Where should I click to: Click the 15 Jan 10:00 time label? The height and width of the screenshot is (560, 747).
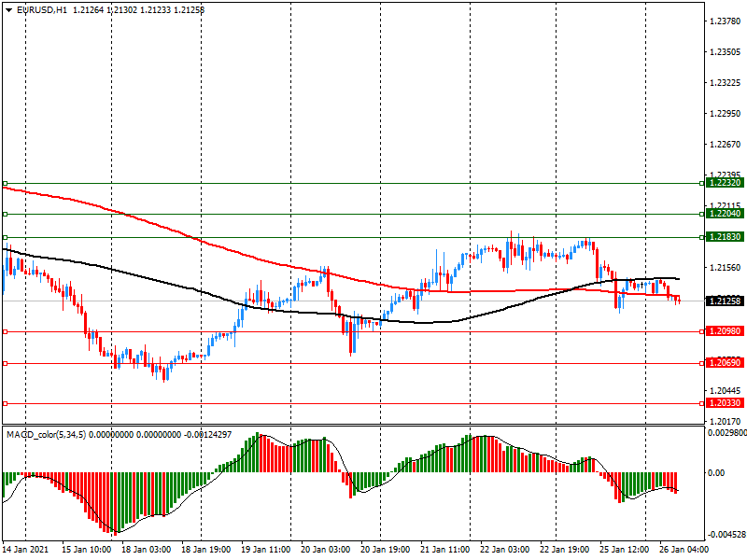point(86,549)
